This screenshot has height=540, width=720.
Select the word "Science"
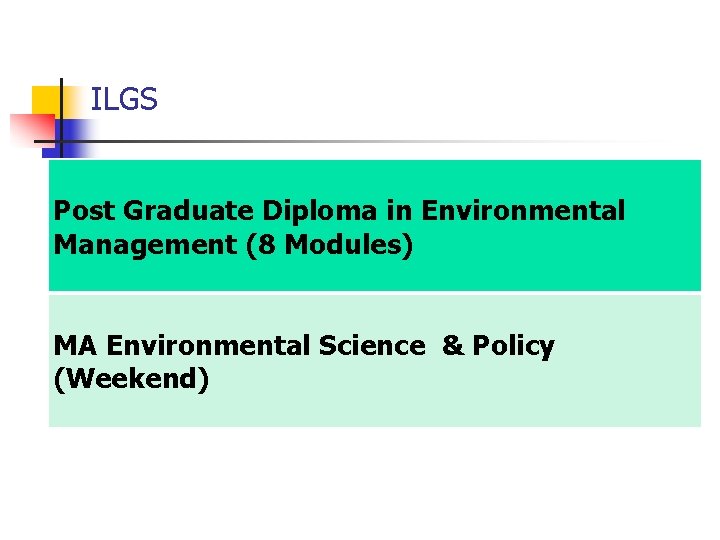371,346
